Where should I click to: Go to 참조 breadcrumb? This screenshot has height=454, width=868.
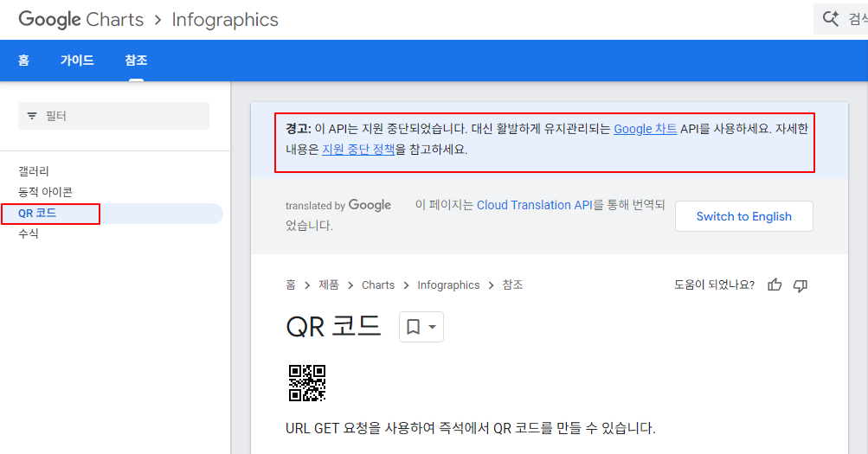(x=512, y=285)
